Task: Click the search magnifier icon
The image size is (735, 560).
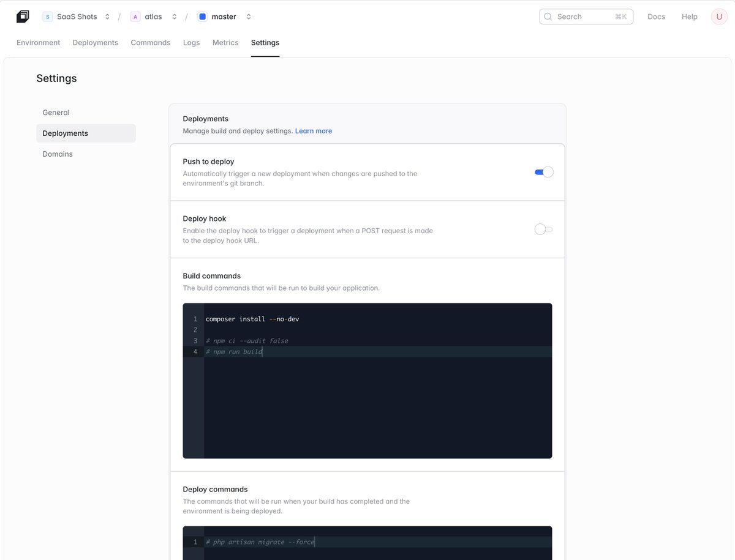Action: [x=548, y=17]
